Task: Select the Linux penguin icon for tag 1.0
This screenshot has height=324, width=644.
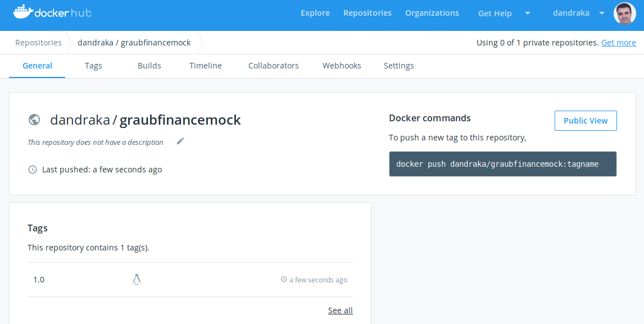Action: coord(137,279)
